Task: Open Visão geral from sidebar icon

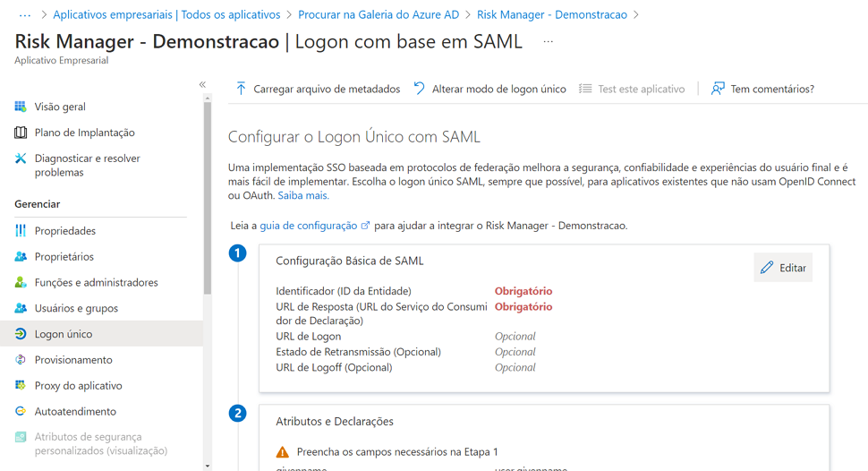Action: point(21,107)
